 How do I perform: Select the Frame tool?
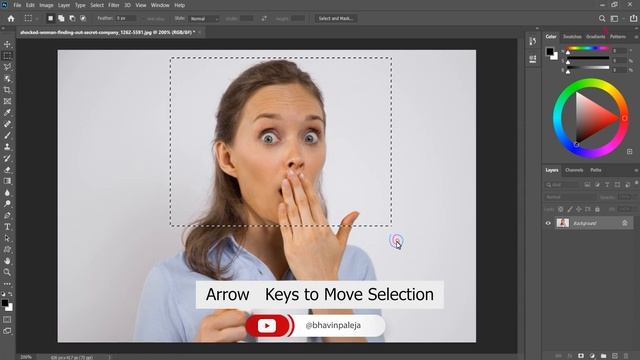7,101
